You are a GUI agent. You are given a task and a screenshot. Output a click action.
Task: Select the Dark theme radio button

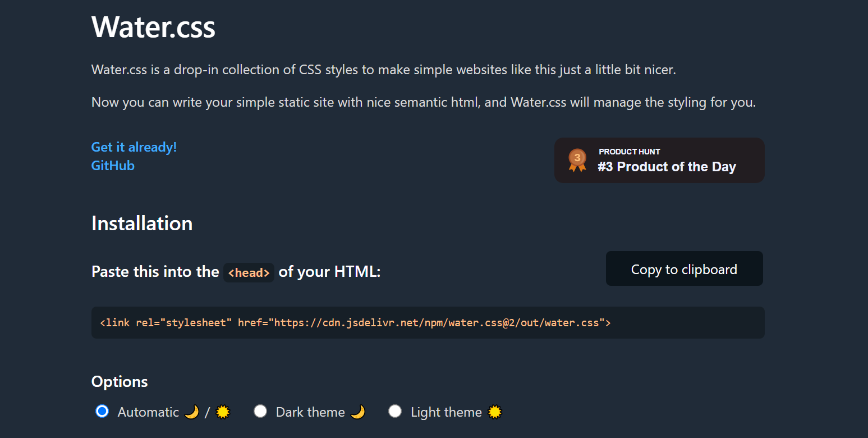pyautogui.click(x=260, y=412)
